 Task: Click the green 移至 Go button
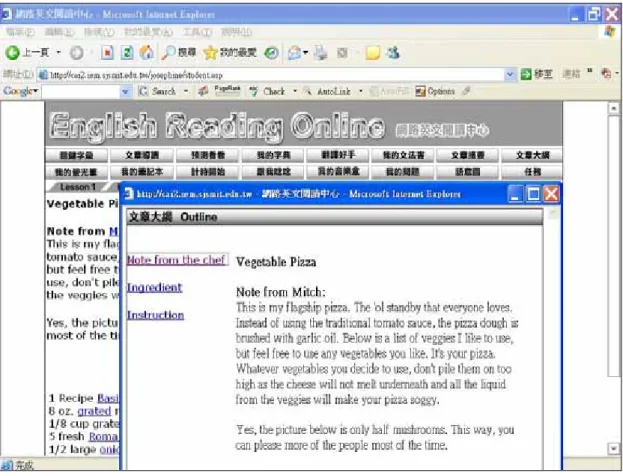pos(536,74)
